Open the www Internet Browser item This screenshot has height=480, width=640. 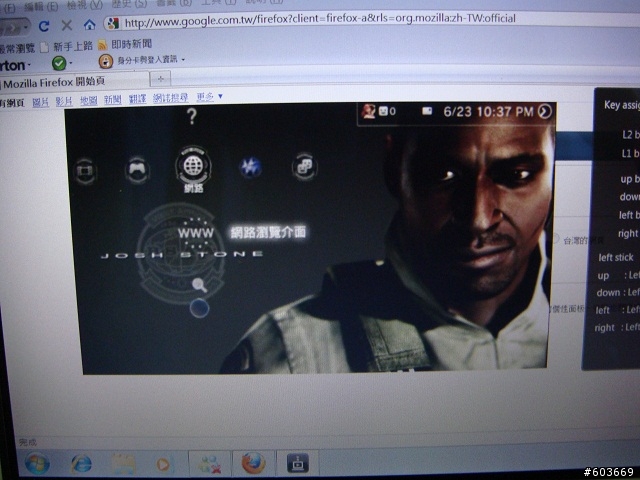point(196,233)
